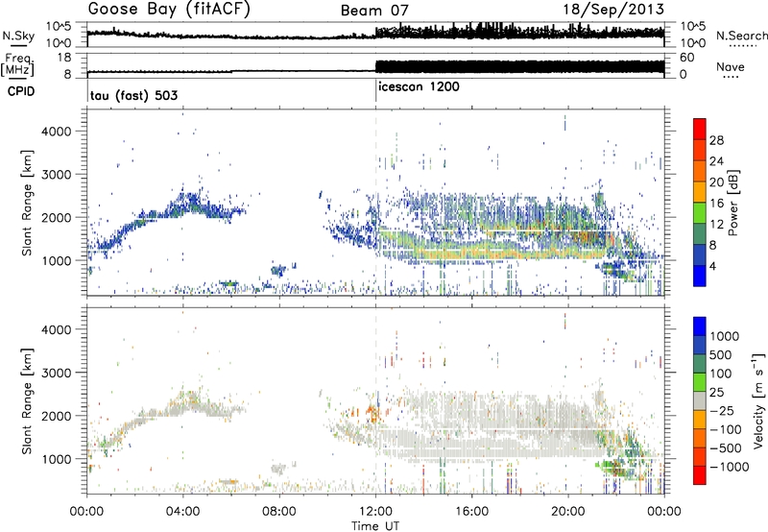Pick the bright blue bottom segment of power colorbar
The width and height of the screenshot is (768, 532).
click(x=700, y=276)
